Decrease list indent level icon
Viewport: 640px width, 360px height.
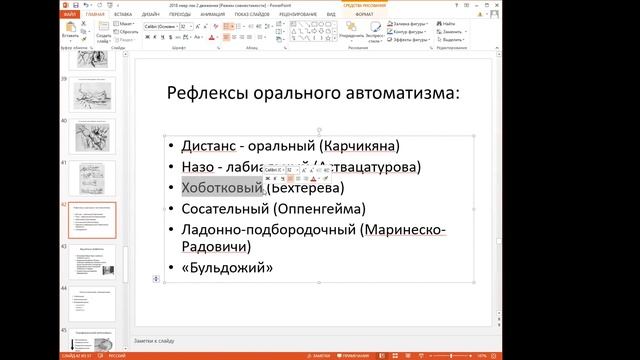[250, 27]
